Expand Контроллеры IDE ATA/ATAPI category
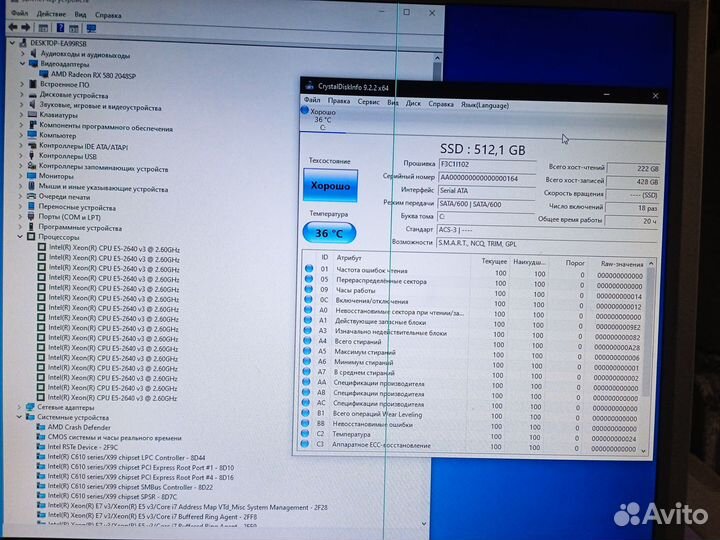 (x=21, y=145)
